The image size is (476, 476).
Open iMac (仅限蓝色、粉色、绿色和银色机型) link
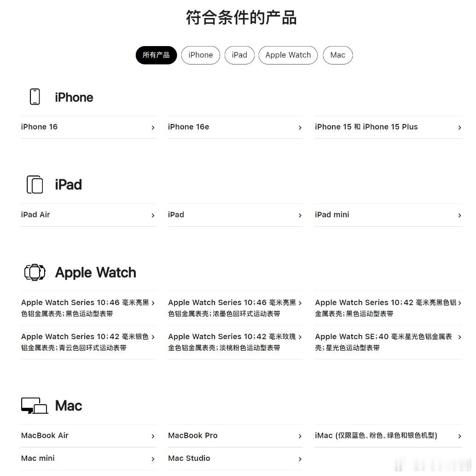click(x=388, y=435)
